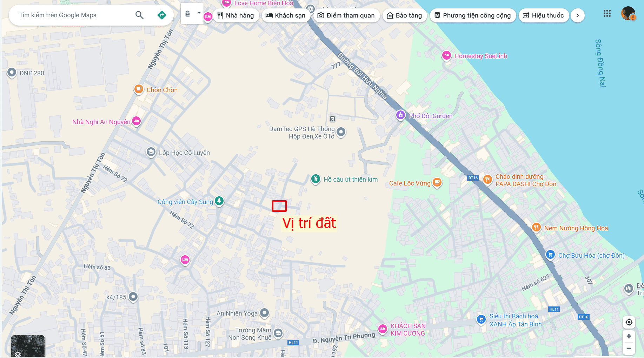Click the Homestay SueLinh label

[x=481, y=56]
